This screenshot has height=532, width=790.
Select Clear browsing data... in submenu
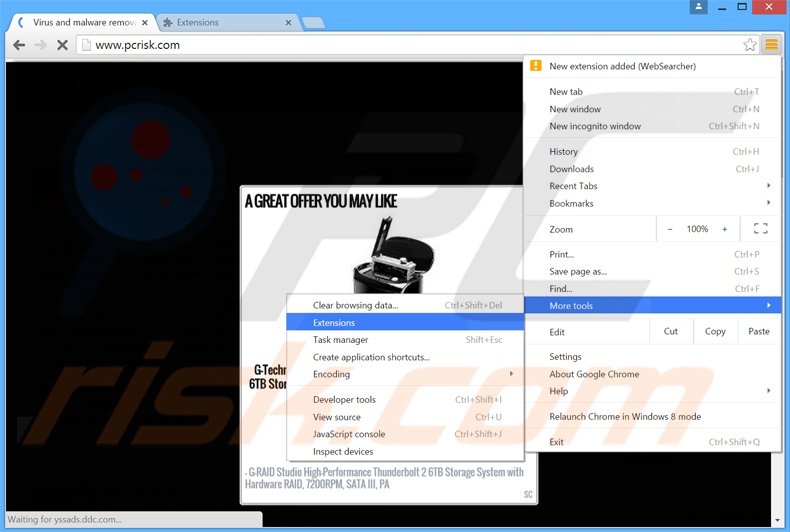click(405, 305)
